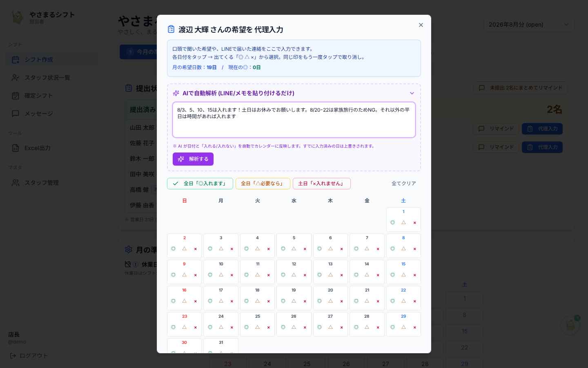Click the 土 column header in modal

(403, 201)
